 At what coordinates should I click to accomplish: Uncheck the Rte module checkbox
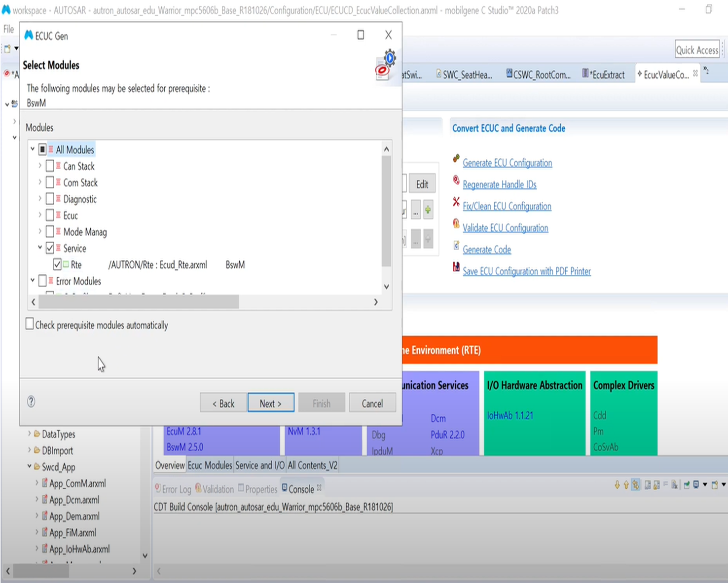[x=57, y=264]
